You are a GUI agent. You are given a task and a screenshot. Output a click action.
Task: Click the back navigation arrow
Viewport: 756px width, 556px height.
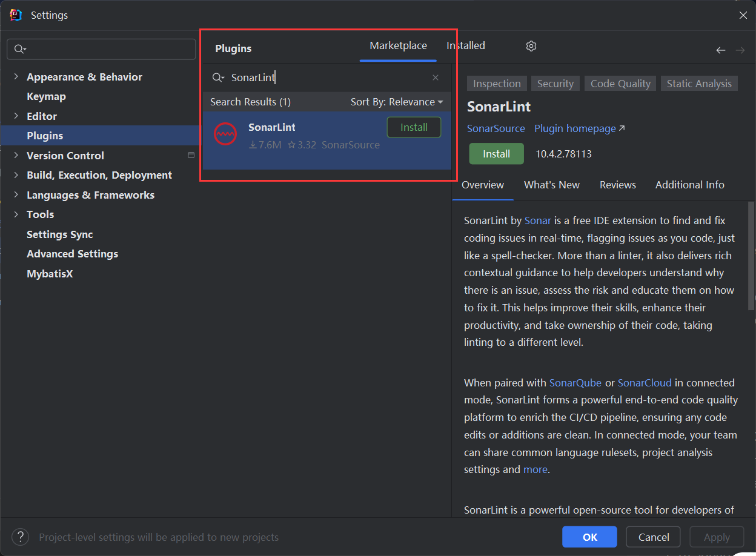[x=721, y=50]
